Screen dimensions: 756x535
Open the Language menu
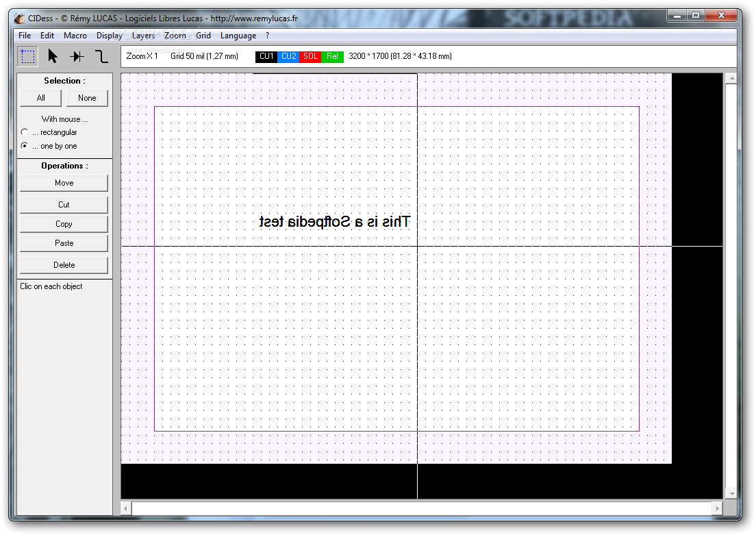238,35
